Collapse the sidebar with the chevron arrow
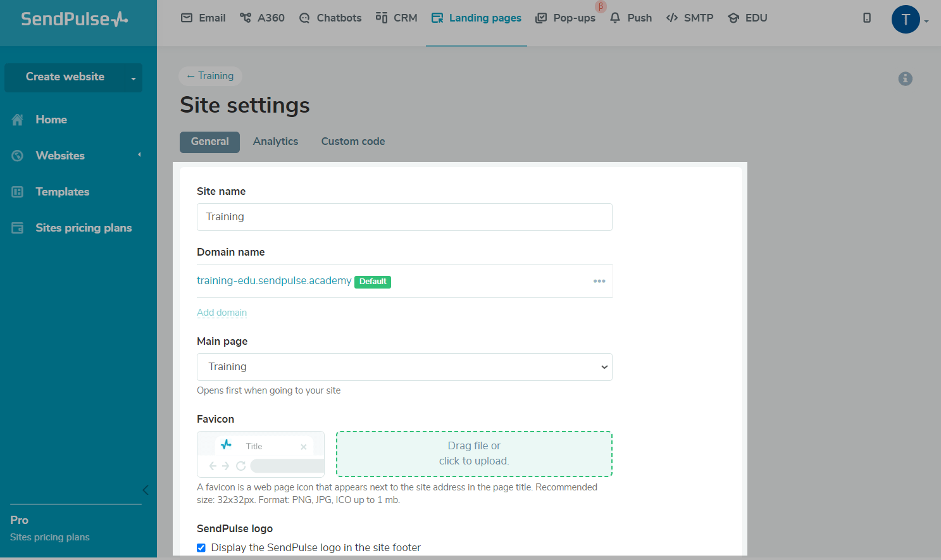 (145, 490)
